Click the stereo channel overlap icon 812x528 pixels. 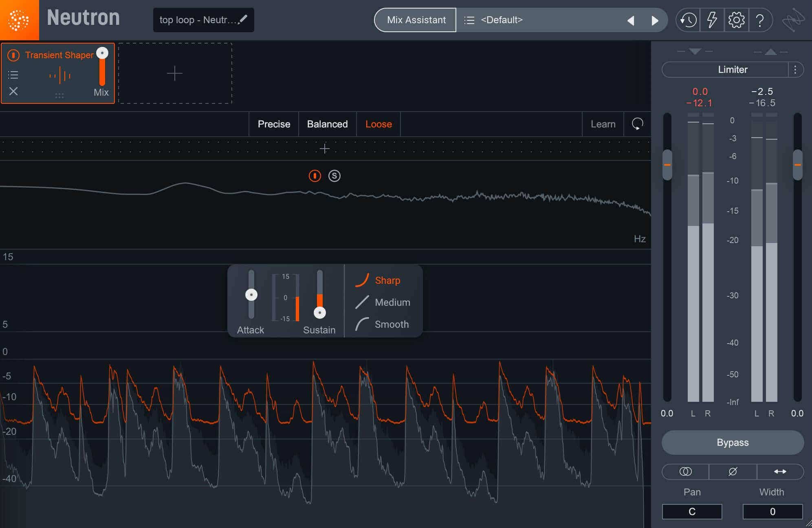(x=685, y=471)
